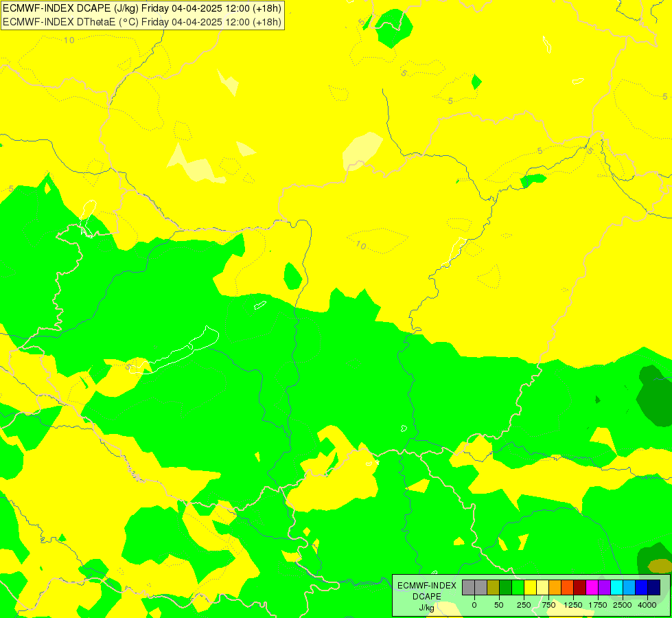This screenshot has height=618, width=672.
Task: Click the dark red legend swatch
Action: 580,587
